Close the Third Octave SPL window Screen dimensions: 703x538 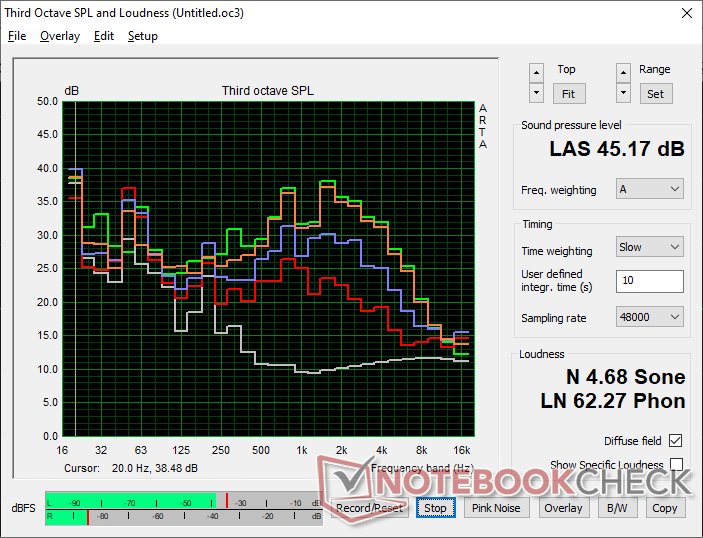coord(686,13)
